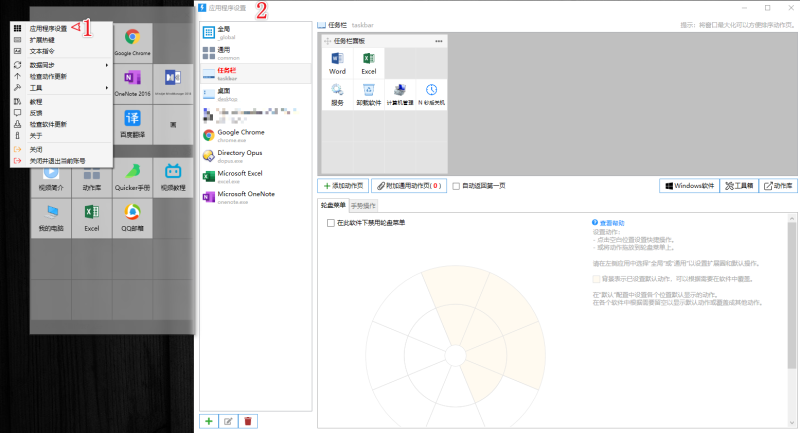Open 教程 from the context menu
The image size is (800, 433).
[x=61, y=102]
